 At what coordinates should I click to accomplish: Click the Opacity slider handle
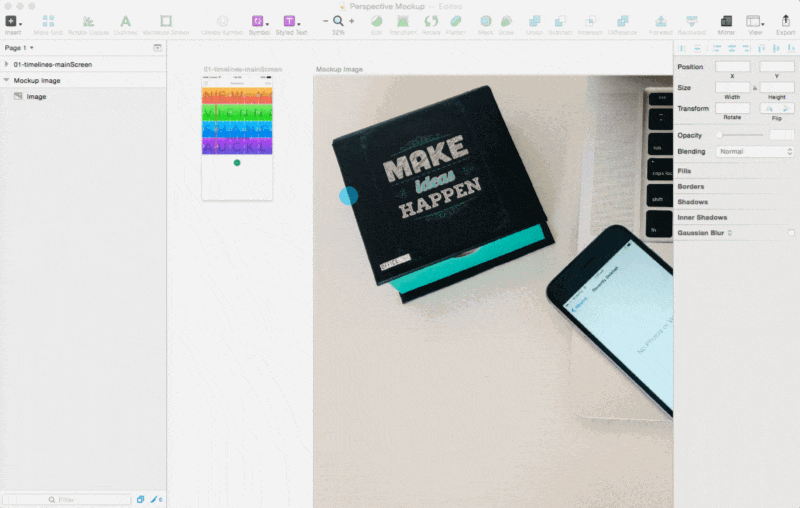719,135
